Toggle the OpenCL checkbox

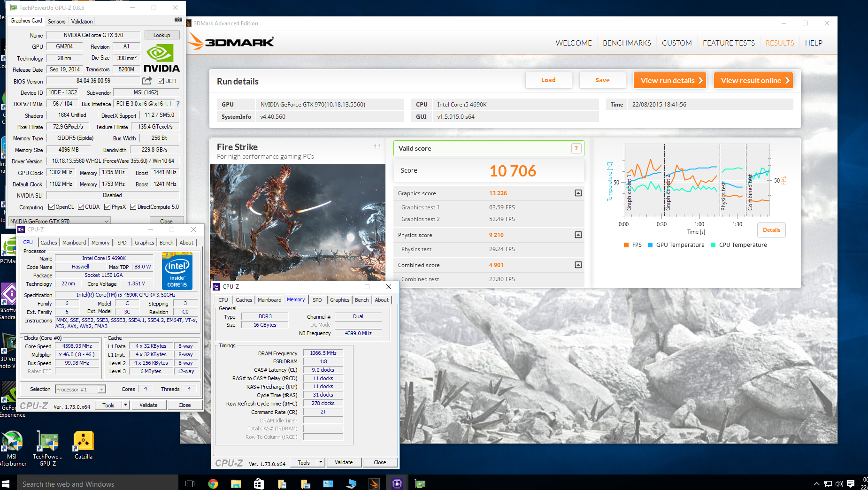[x=52, y=207]
